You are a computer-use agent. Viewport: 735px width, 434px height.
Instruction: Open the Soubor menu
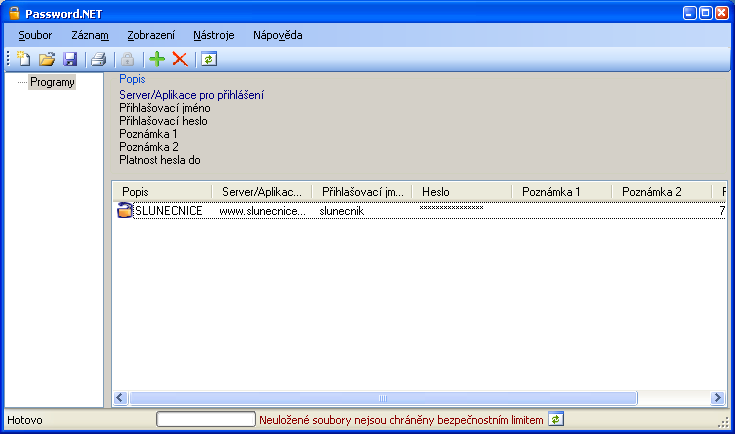(x=35, y=35)
